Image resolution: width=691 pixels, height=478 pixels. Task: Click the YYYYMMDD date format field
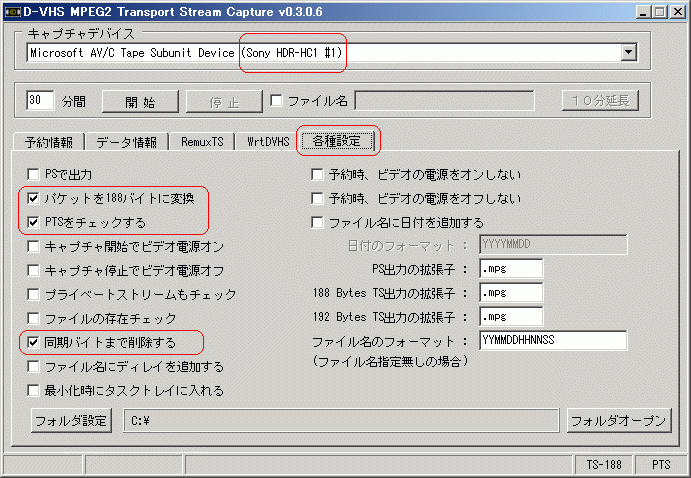[x=553, y=244]
